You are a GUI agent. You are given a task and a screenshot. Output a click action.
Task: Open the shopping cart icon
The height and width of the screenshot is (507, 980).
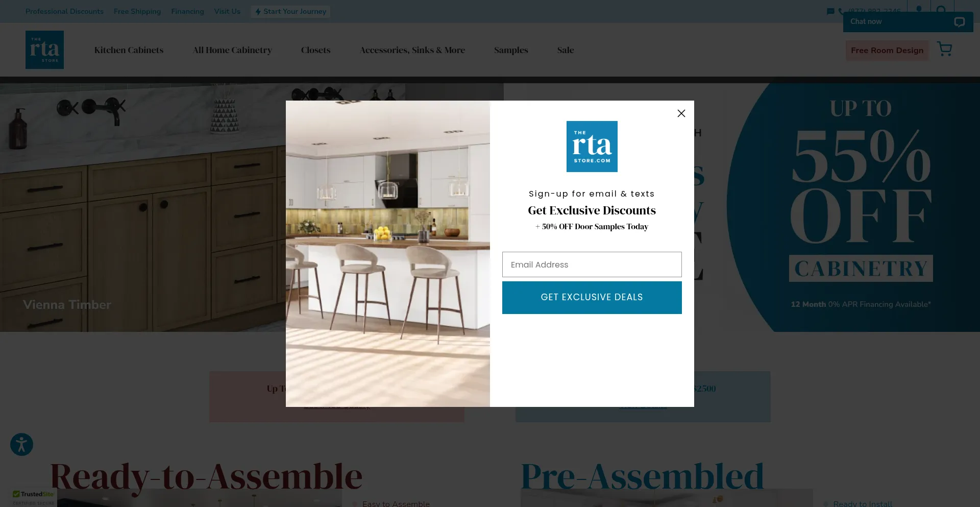pos(944,50)
